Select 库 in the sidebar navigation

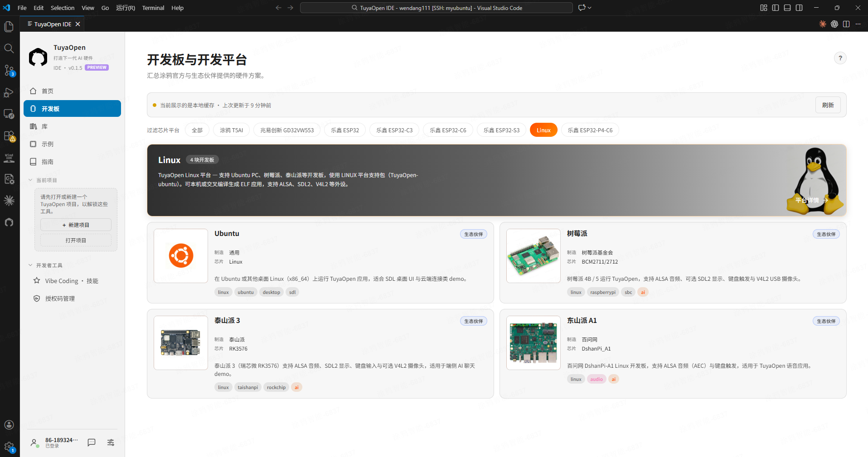pos(72,126)
